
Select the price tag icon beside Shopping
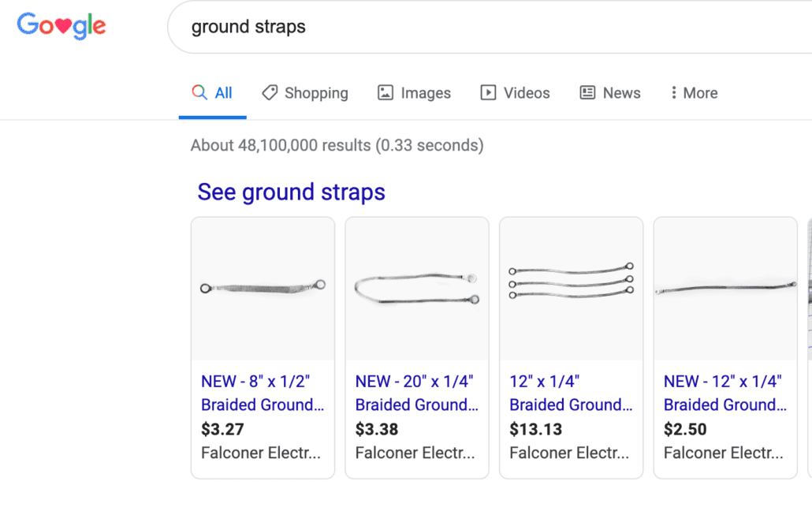coord(271,92)
